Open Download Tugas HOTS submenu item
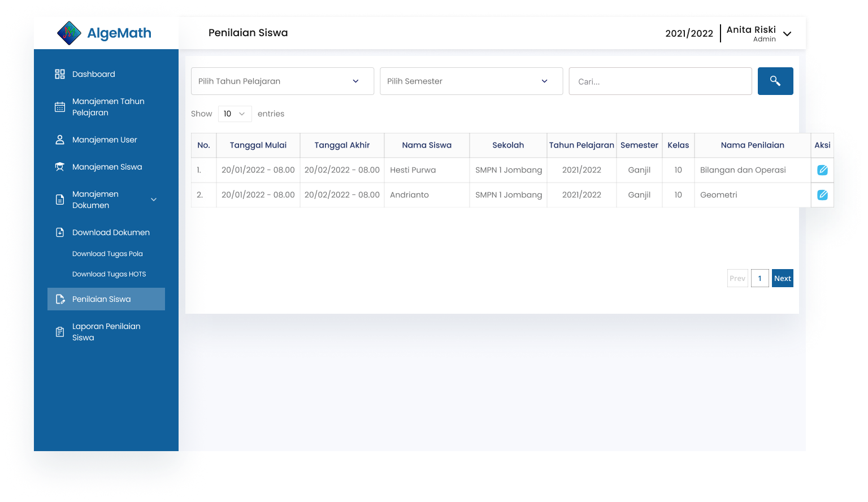This screenshot has width=868, height=502. [x=109, y=274]
